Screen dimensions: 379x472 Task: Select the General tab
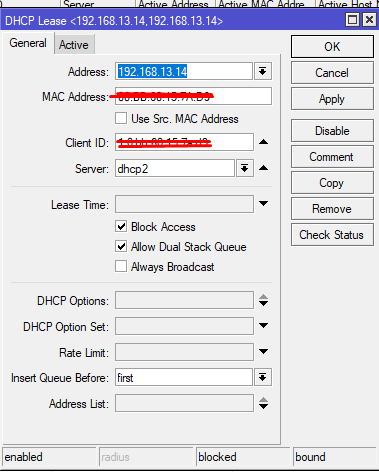28,43
